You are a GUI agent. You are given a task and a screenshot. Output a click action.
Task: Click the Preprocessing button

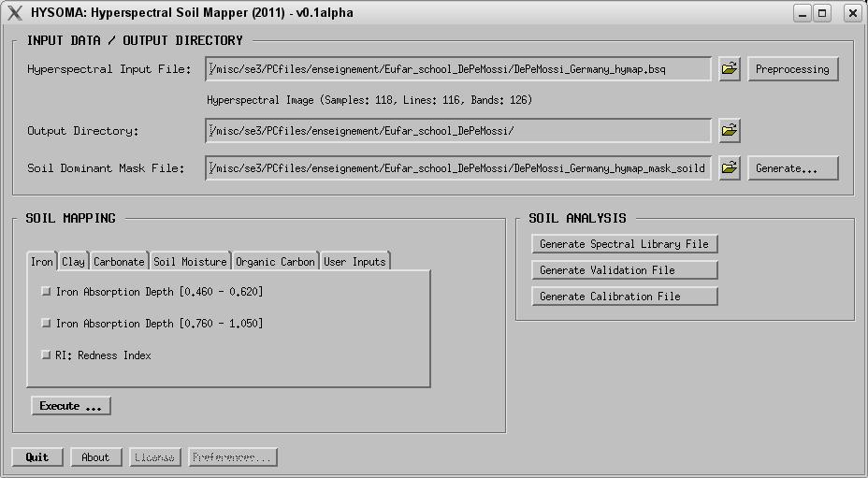[x=792, y=69]
